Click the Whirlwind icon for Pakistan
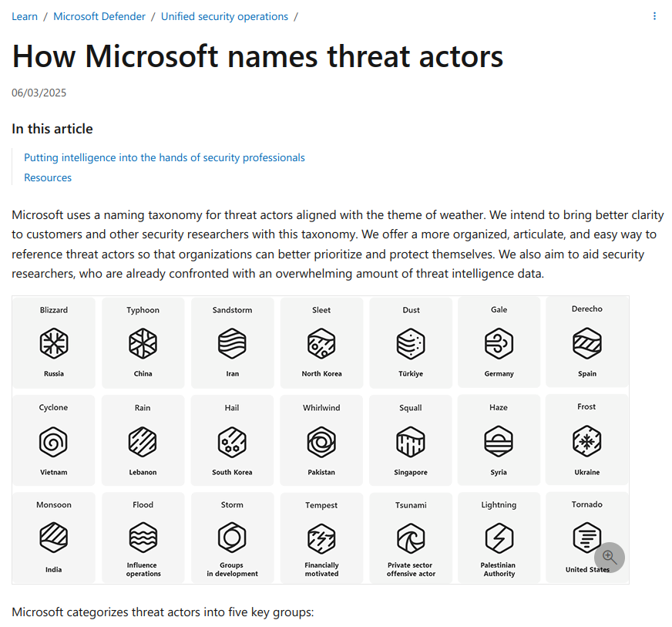Screen dimensions: 672x627 click(321, 442)
